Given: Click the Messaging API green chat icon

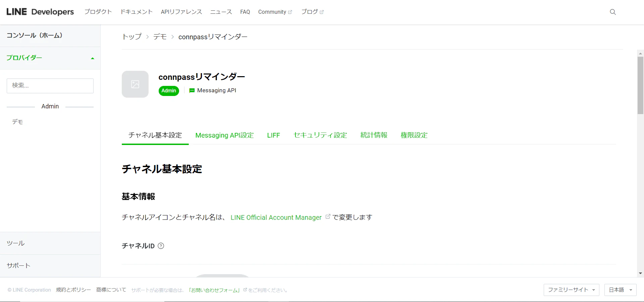Looking at the screenshot, I should click(x=192, y=91).
